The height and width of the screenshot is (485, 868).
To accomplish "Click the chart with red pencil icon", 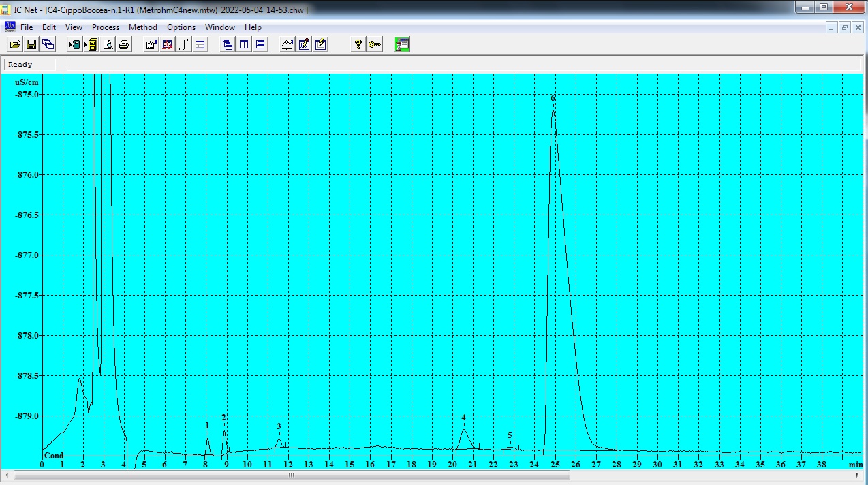I will 304,45.
